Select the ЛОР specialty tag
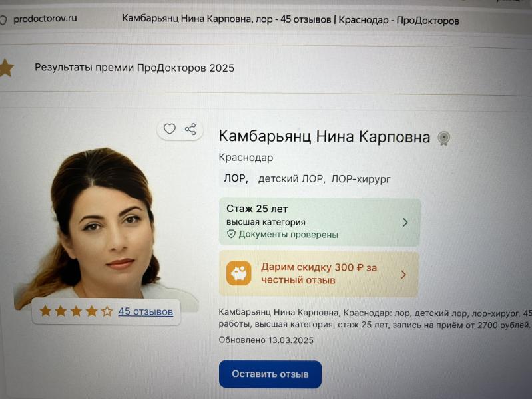This screenshot has width=532, height=399. click(x=236, y=178)
